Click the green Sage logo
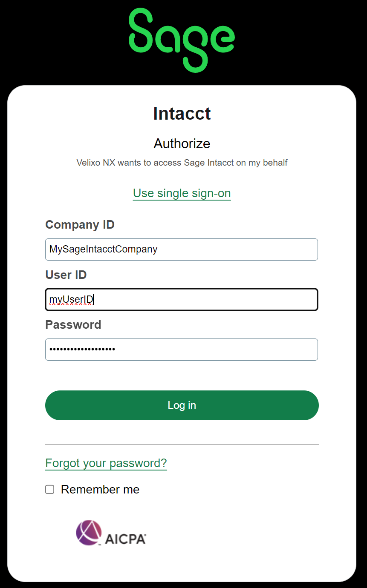 tap(182, 40)
